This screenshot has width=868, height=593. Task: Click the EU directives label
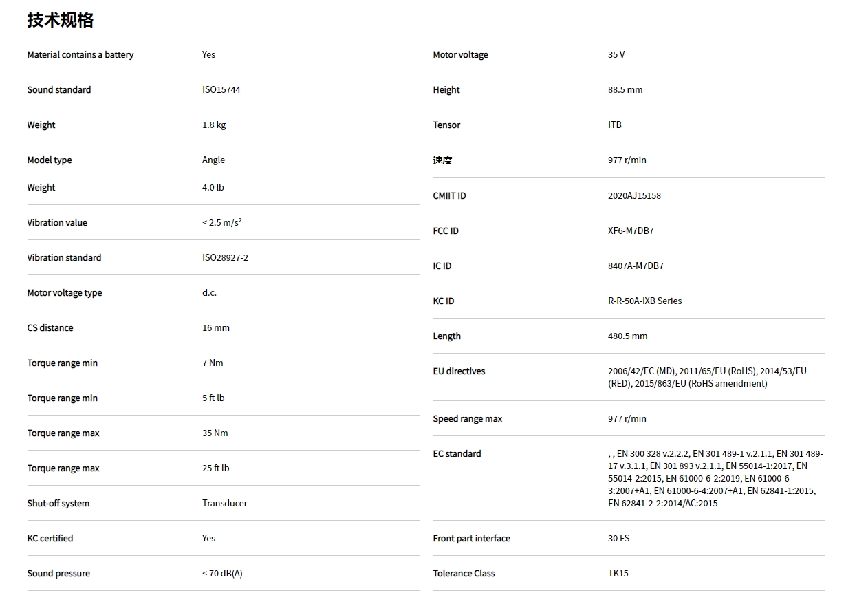click(459, 371)
